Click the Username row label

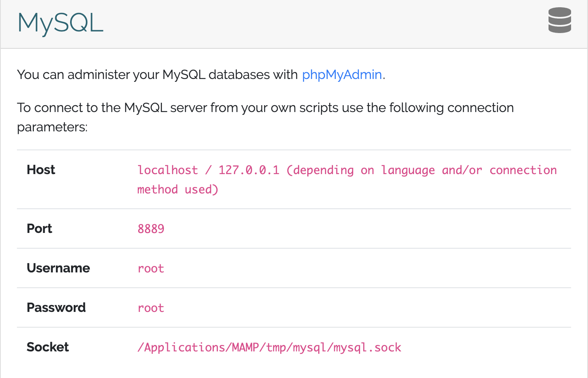(58, 268)
